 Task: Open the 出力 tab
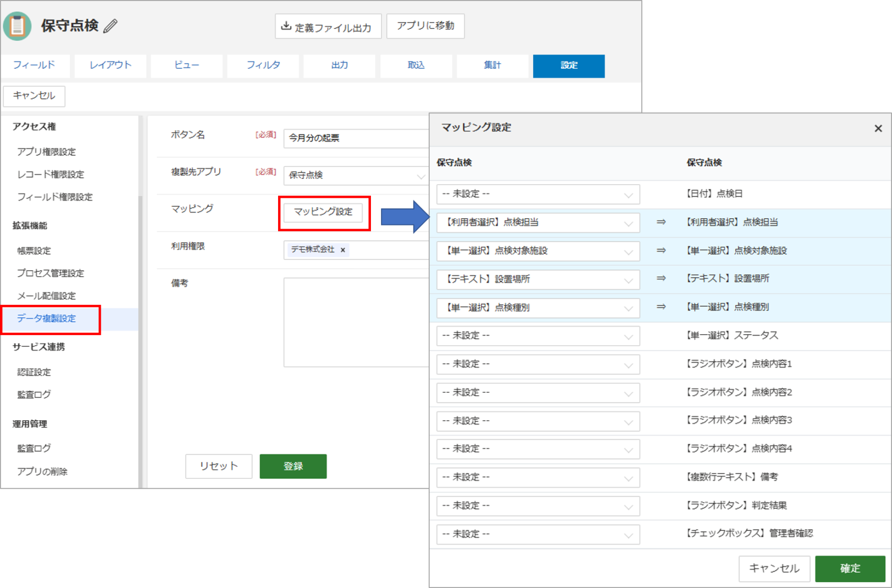click(339, 66)
